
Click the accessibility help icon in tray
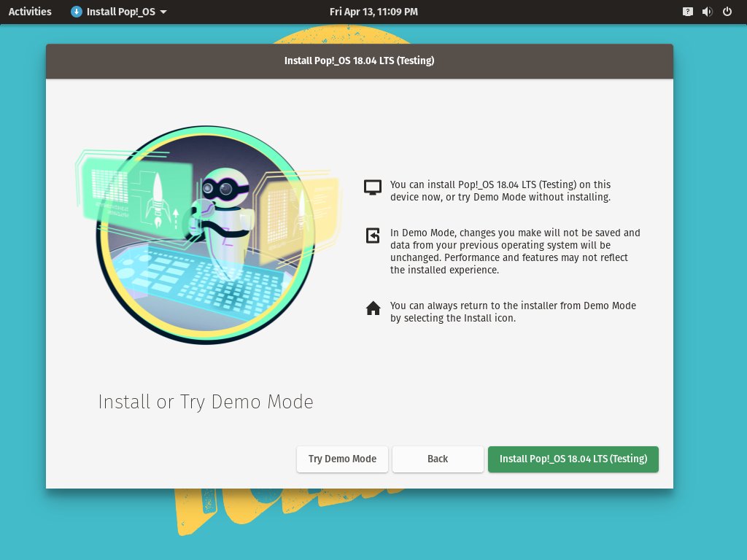687,12
